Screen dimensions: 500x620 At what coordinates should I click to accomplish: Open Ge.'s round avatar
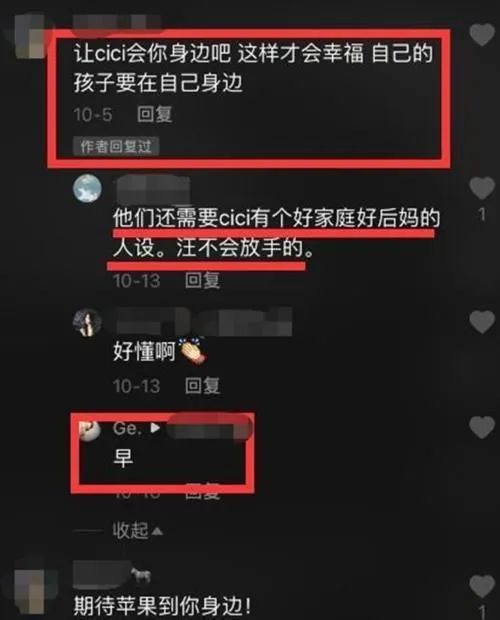[90, 431]
